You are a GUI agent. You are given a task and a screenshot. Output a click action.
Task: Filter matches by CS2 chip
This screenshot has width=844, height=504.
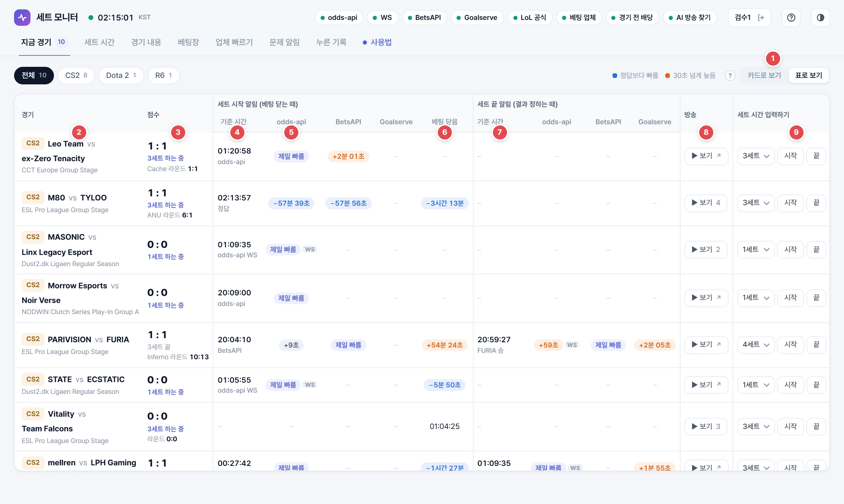tap(76, 75)
